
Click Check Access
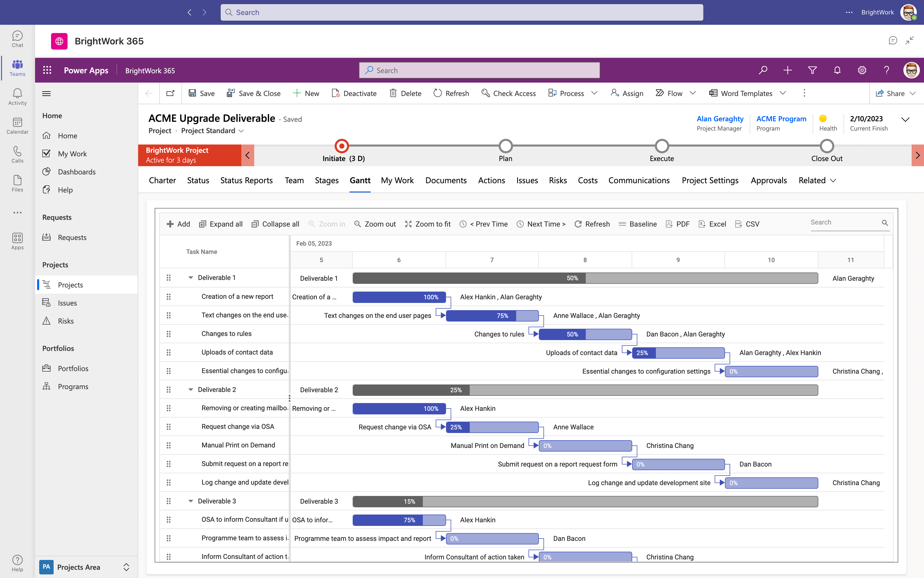[x=509, y=93]
